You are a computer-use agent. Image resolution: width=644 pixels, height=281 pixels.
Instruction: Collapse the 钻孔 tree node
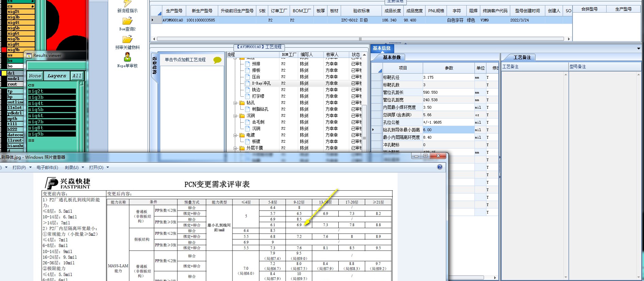point(235,103)
